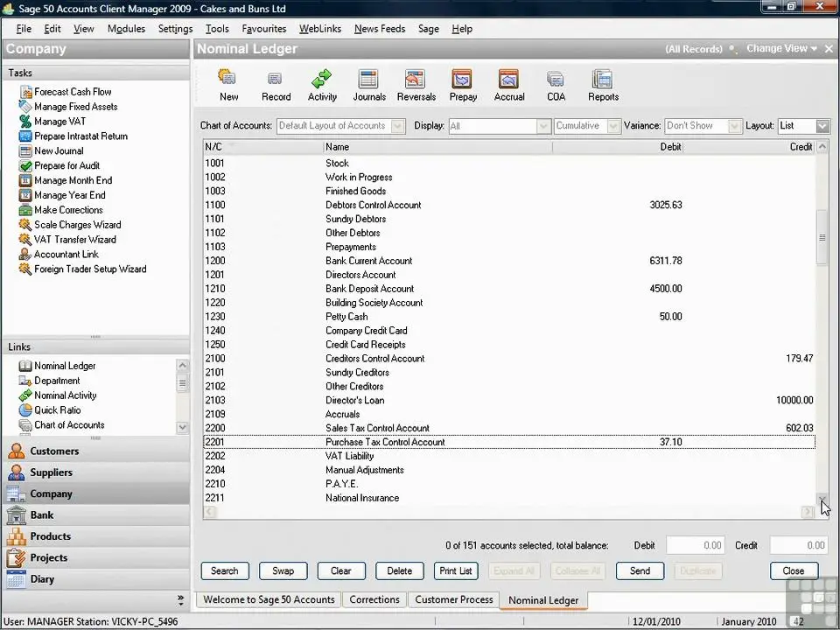Viewport: 840px width, 630px height.
Task: Open the Change View dropdown
Action: [781, 49]
